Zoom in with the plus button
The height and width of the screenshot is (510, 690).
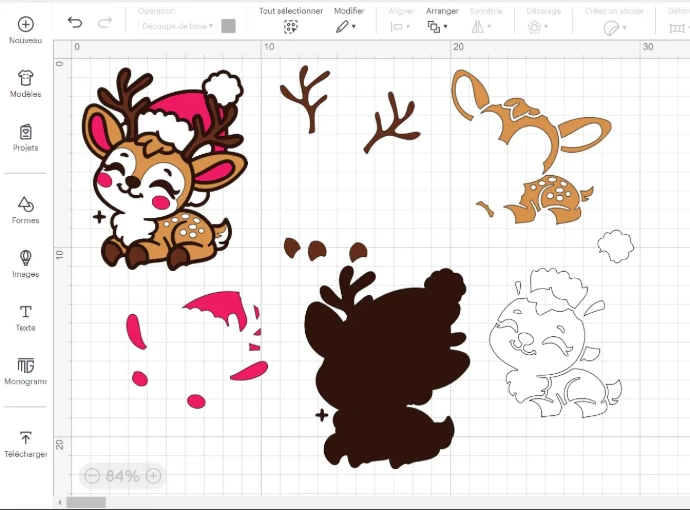tap(153, 476)
